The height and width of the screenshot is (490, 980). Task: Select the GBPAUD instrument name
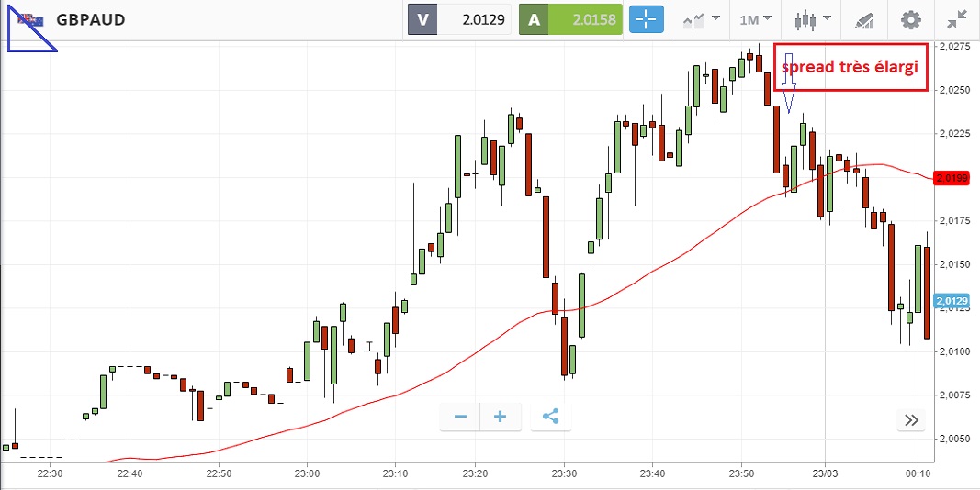pos(91,20)
